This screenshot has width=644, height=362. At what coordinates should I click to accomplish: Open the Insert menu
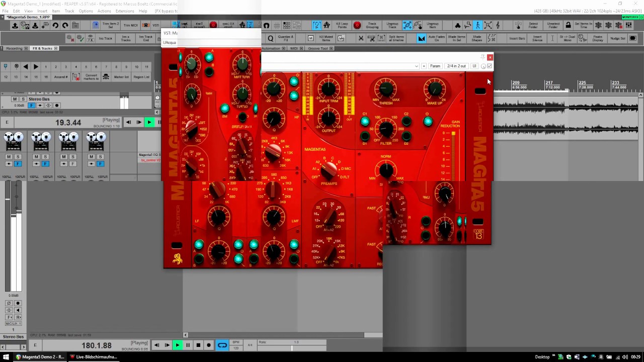click(42, 11)
